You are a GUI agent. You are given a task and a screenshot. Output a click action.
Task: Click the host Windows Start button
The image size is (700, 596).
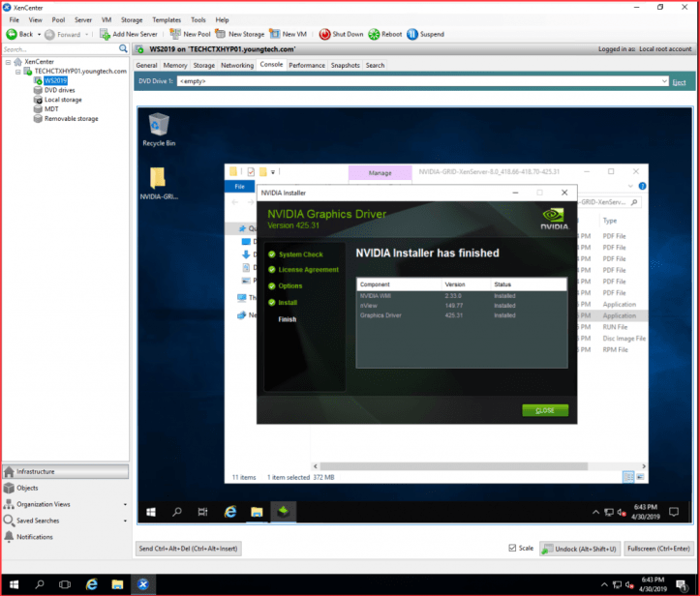pos(14,584)
